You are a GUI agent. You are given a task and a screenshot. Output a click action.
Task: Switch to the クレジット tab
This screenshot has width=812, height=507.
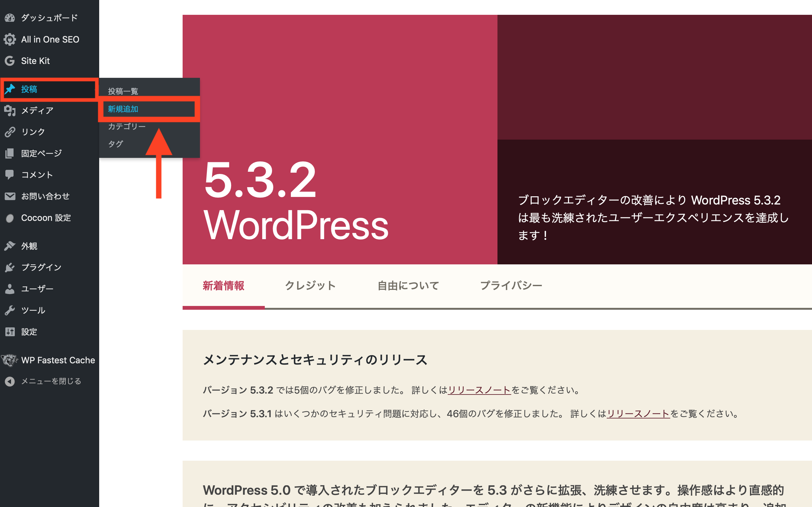click(310, 286)
